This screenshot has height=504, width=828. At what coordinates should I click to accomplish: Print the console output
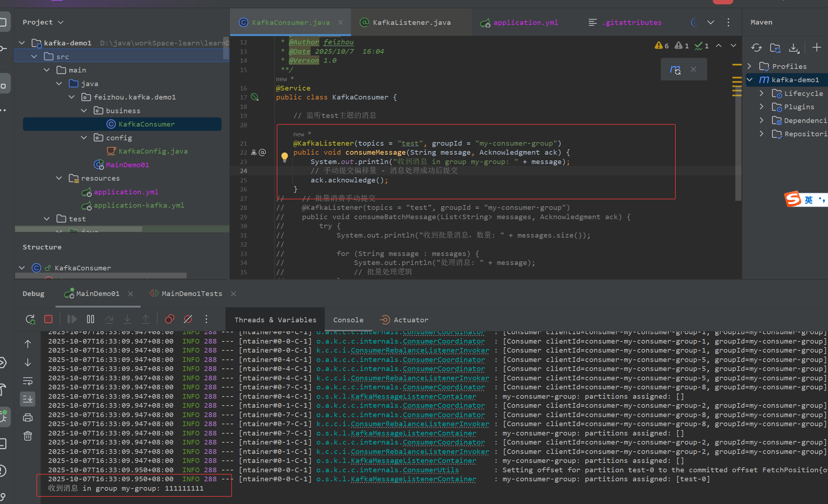click(x=28, y=417)
